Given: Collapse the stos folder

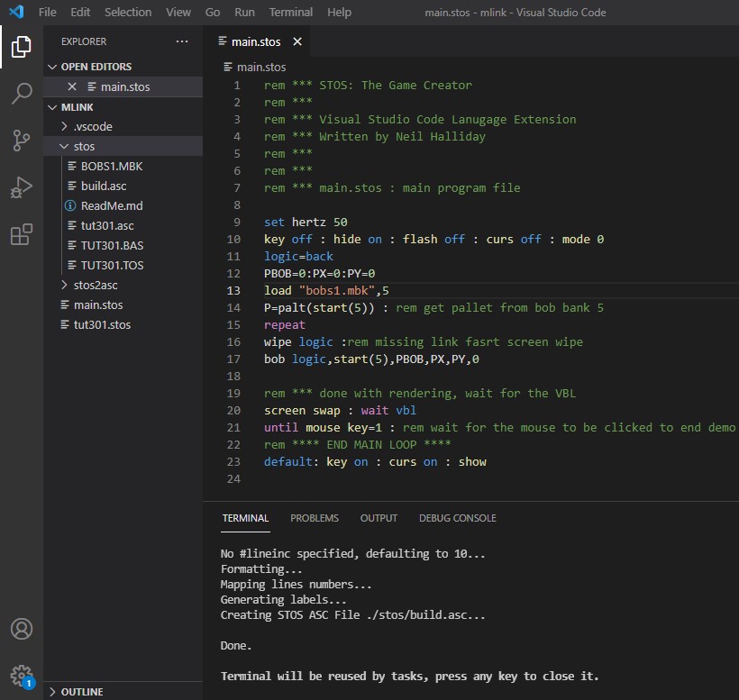Looking at the screenshot, I should 84,146.
